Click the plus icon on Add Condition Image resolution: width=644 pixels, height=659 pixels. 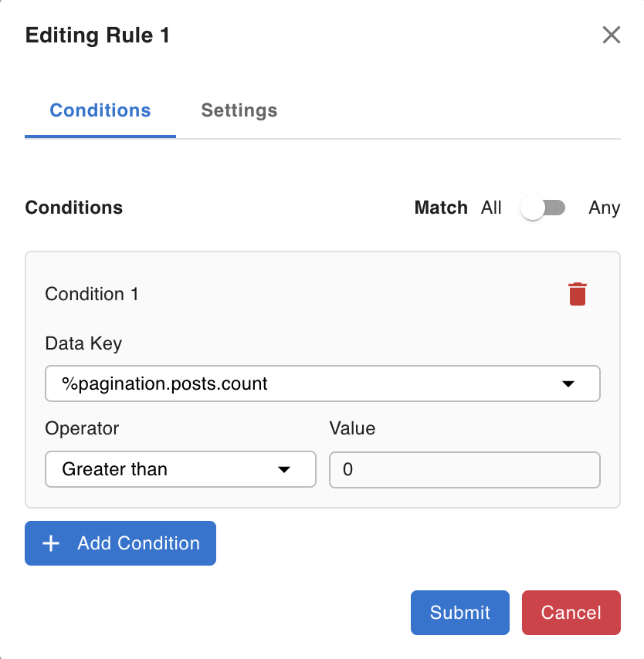pos(51,543)
